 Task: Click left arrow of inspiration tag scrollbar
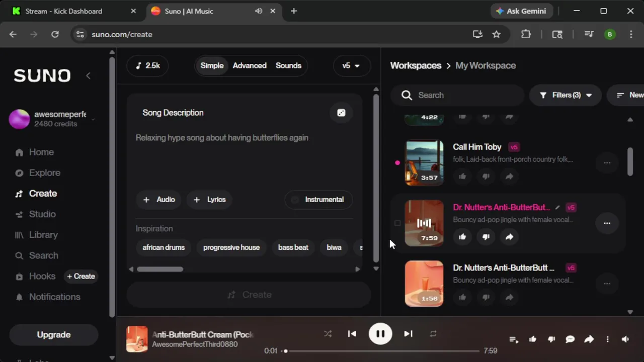pyautogui.click(x=131, y=269)
